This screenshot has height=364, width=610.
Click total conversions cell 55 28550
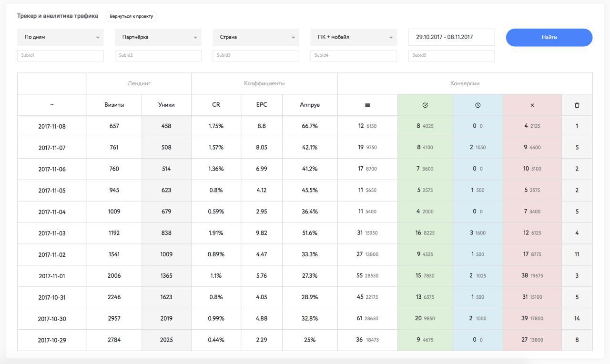pos(367,275)
